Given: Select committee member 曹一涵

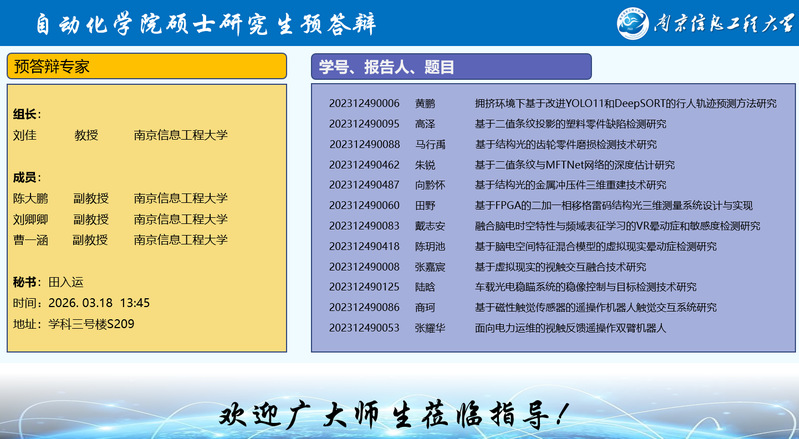Looking at the screenshot, I should pos(31,240).
